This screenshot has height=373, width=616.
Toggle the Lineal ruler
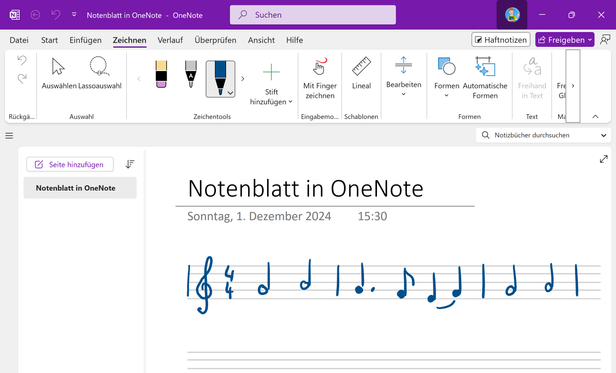361,73
